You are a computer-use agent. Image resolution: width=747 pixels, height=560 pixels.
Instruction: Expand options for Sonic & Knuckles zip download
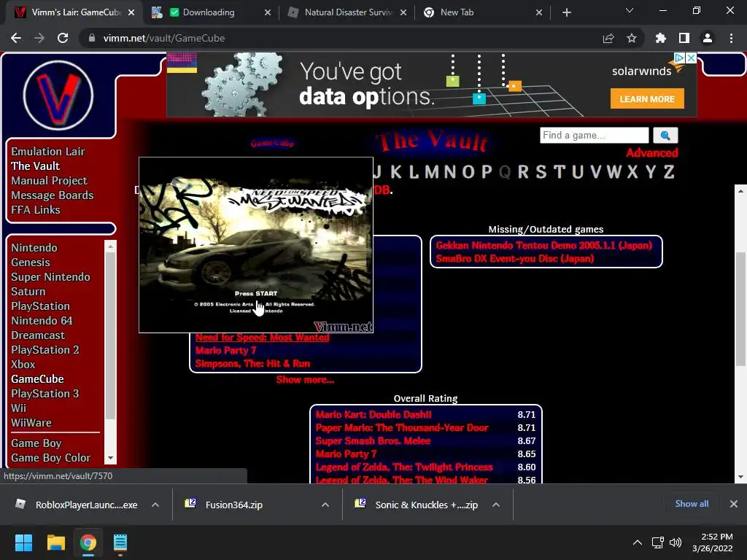point(496,505)
